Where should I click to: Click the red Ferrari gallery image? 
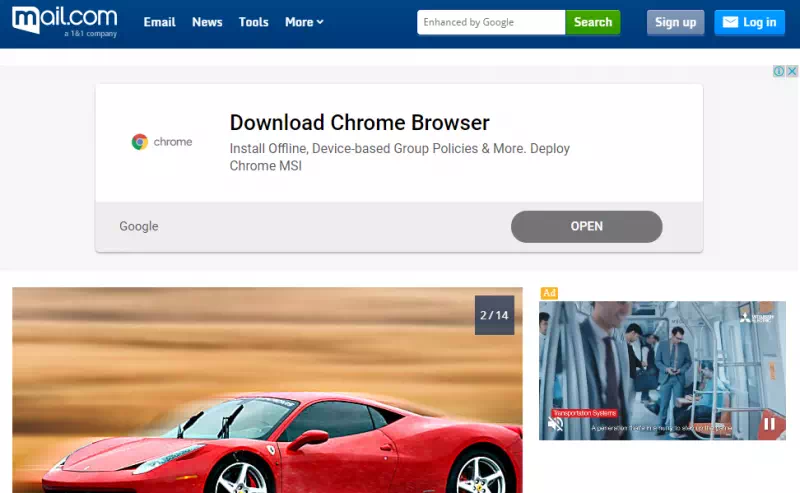tap(267, 390)
